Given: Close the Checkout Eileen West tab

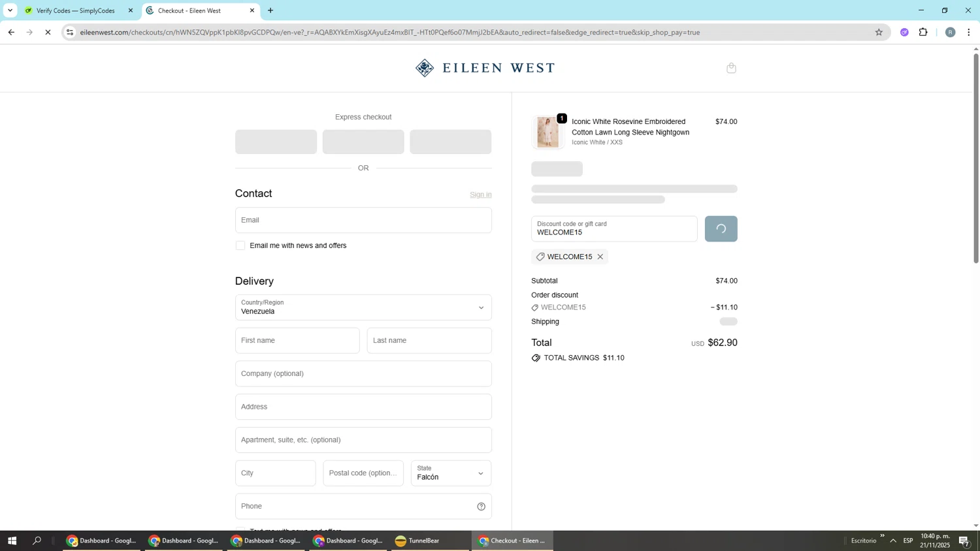Looking at the screenshot, I should tap(252, 10).
